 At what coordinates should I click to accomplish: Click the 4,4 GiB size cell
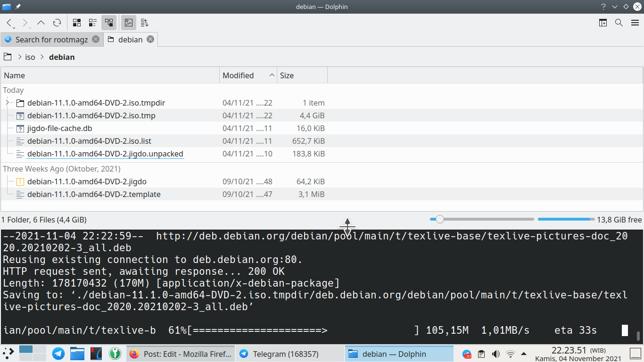click(312, 115)
